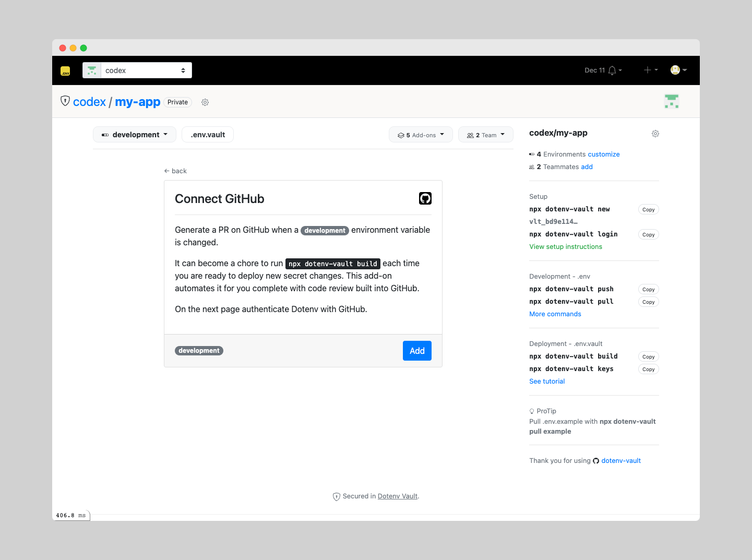Open sidebar settings gear for codex/my-app

(x=655, y=134)
